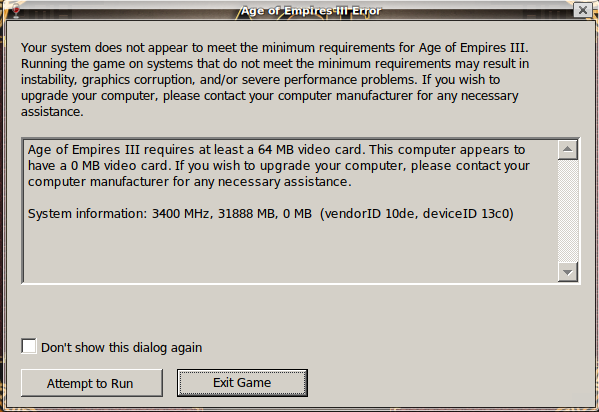Click the Don't show this dialog again label

coord(121,348)
